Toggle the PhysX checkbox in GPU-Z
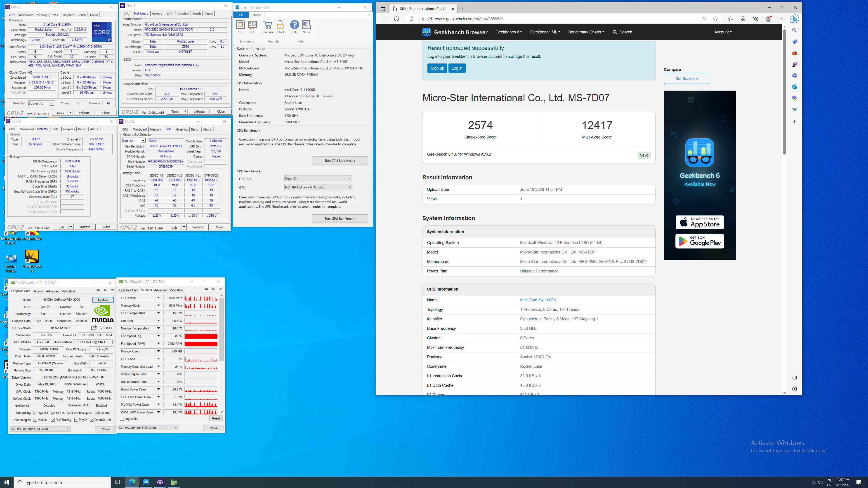The image size is (868, 488). pyautogui.click(x=76, y=420)
